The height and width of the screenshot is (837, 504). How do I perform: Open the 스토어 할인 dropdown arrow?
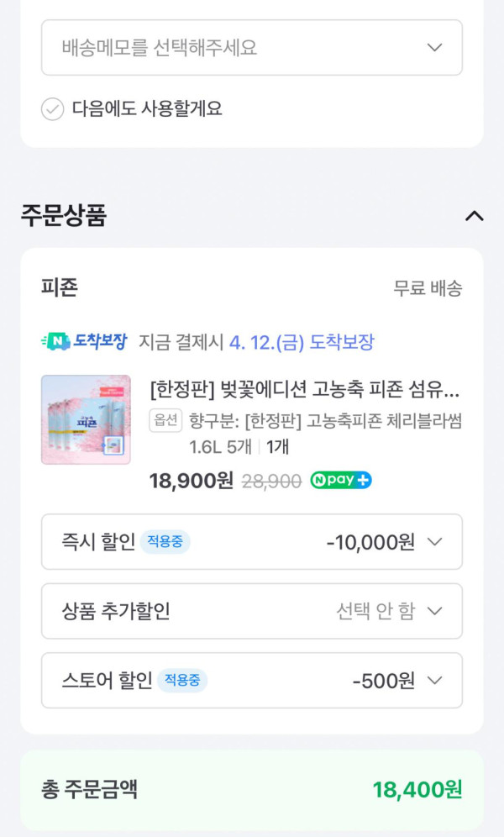[434, 680]
